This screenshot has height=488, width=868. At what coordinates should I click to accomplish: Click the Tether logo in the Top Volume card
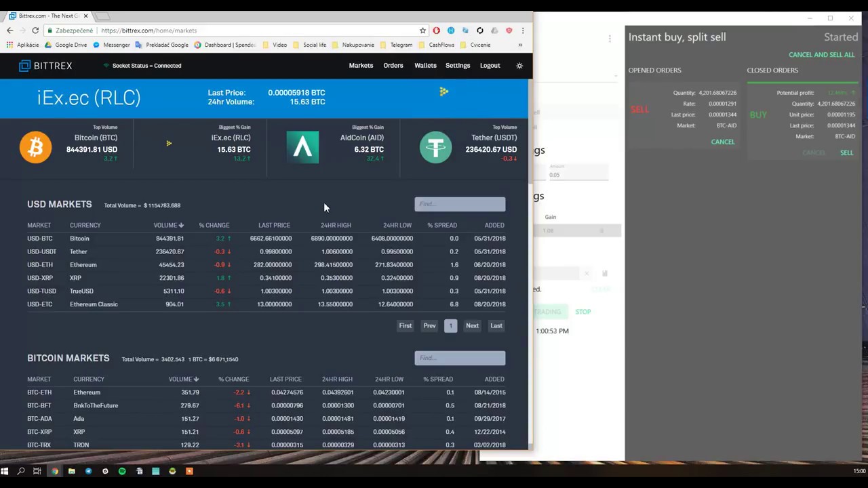click(435, 147)
